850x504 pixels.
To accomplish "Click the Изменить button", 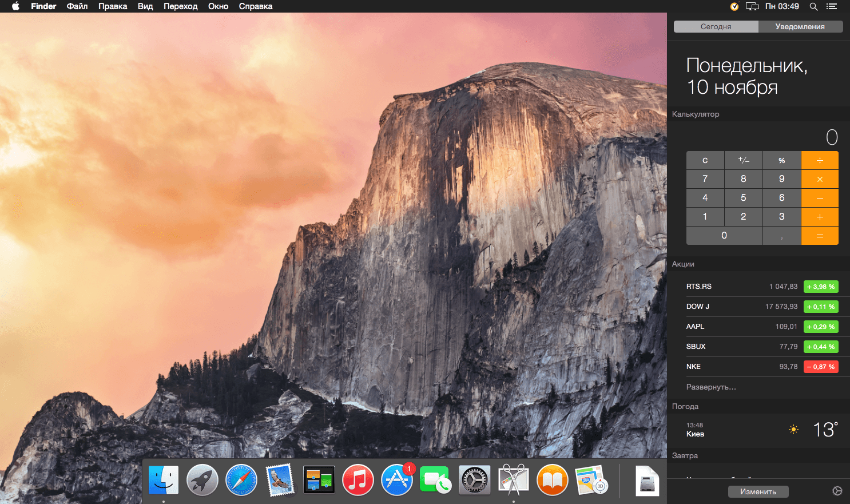I will [x=758, y=491].
